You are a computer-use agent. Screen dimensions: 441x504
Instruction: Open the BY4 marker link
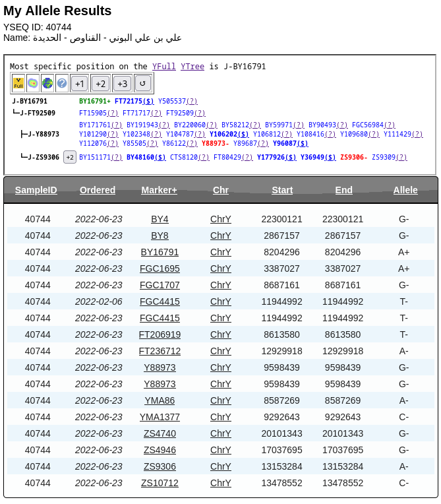160,219
